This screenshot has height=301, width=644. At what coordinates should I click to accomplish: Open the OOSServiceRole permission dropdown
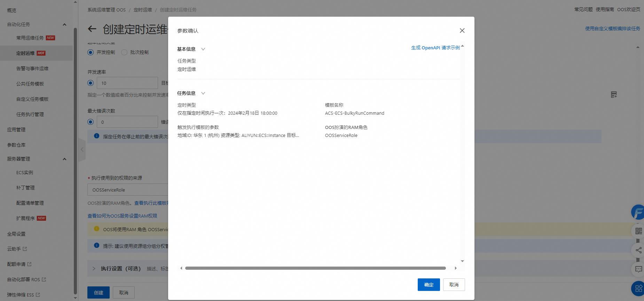[128, 190]
